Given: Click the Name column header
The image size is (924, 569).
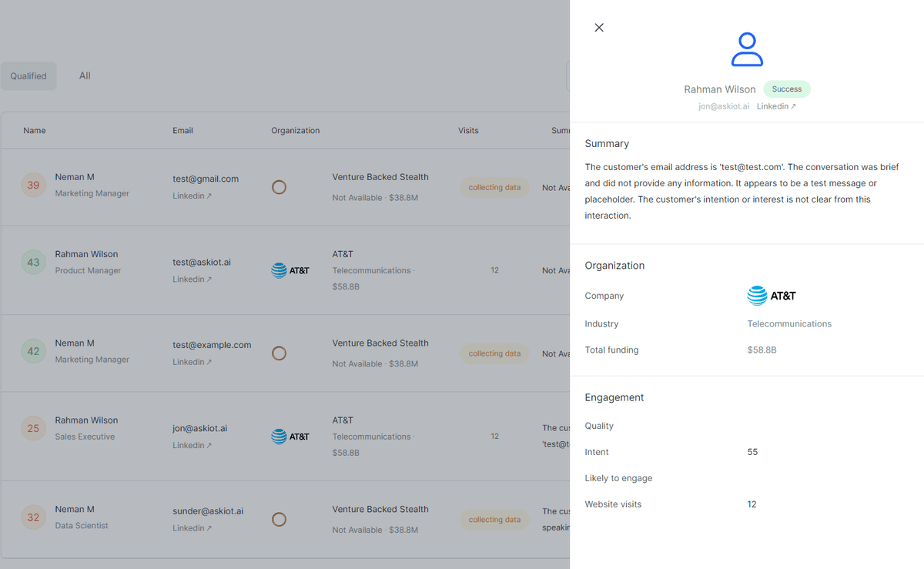Looking at the screenshot, I should [x=35, y=131].
